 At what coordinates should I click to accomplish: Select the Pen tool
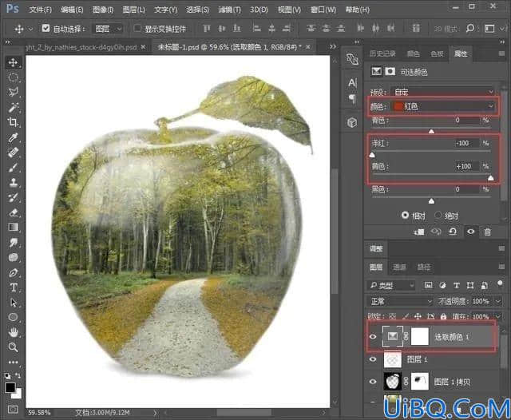click(13, 272)
